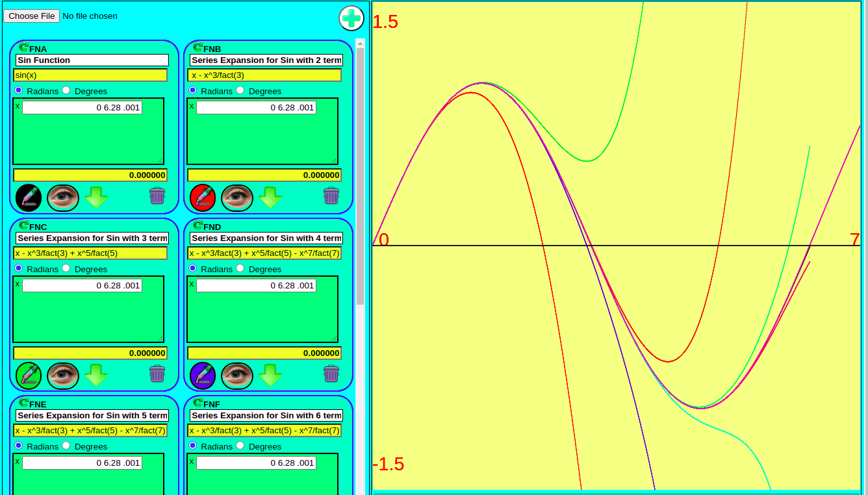Screen dimensions: 868x495
Task: Select Degrees for FNA
Action: [66, 90]
